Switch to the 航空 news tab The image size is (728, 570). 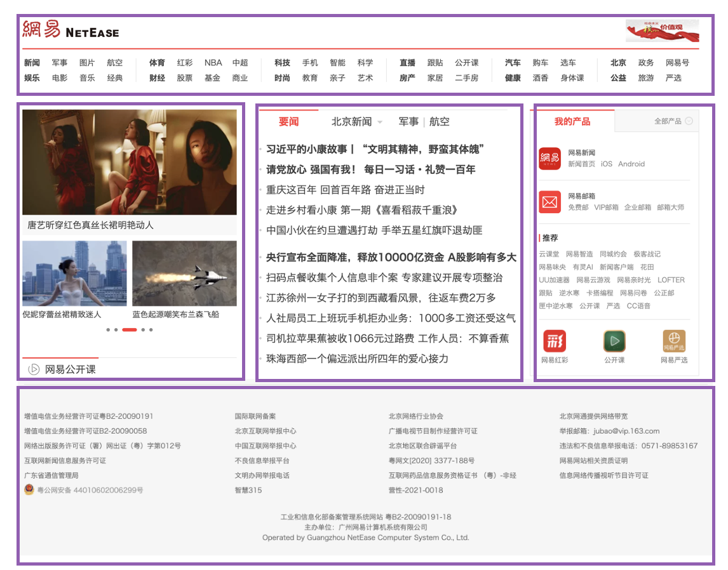tap(439, 121)
